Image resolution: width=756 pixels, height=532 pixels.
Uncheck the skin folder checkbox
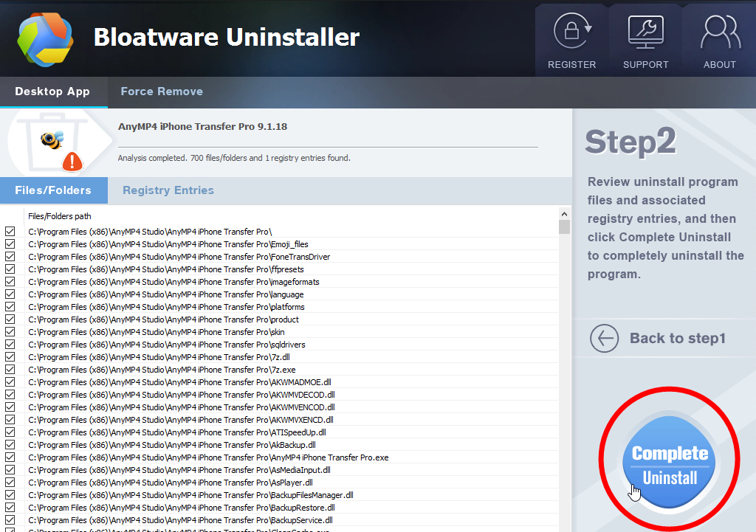[10, 332]
